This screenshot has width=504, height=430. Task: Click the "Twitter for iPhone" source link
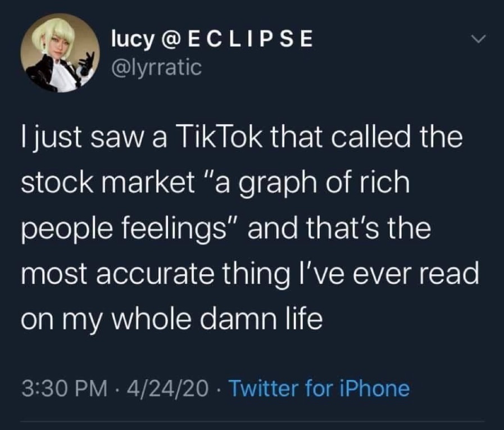click(319, 388)
